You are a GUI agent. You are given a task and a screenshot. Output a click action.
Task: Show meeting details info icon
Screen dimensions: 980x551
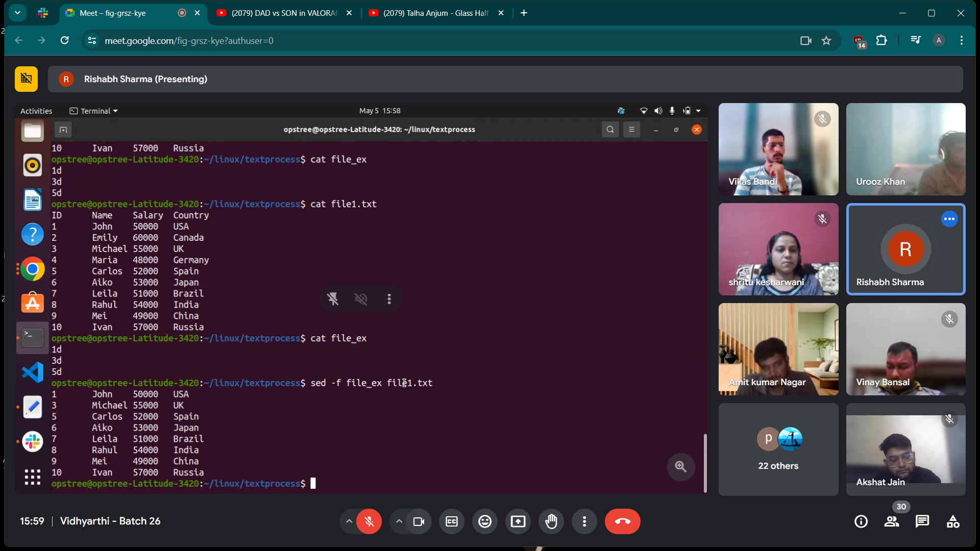coord(861,521)
